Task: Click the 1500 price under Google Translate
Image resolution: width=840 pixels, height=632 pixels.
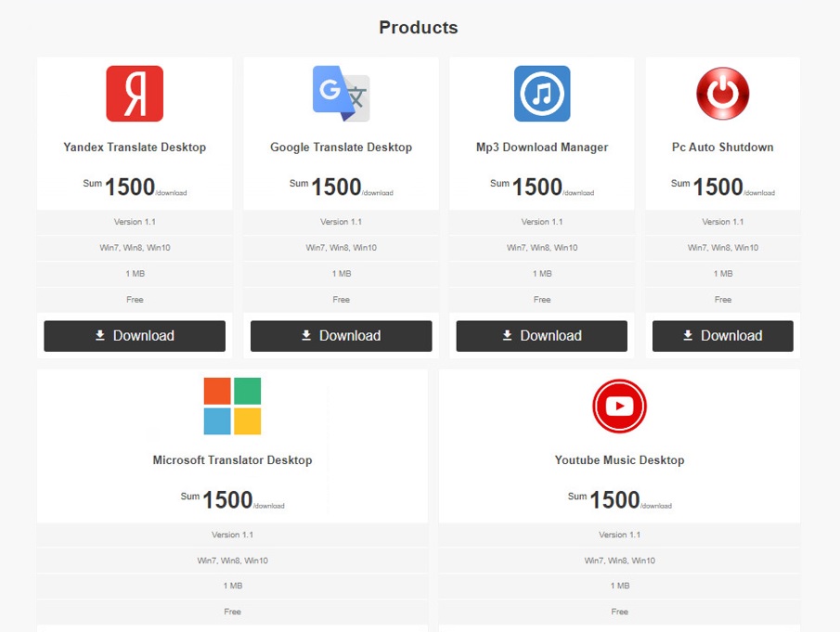Action: (x=336, y=187)
